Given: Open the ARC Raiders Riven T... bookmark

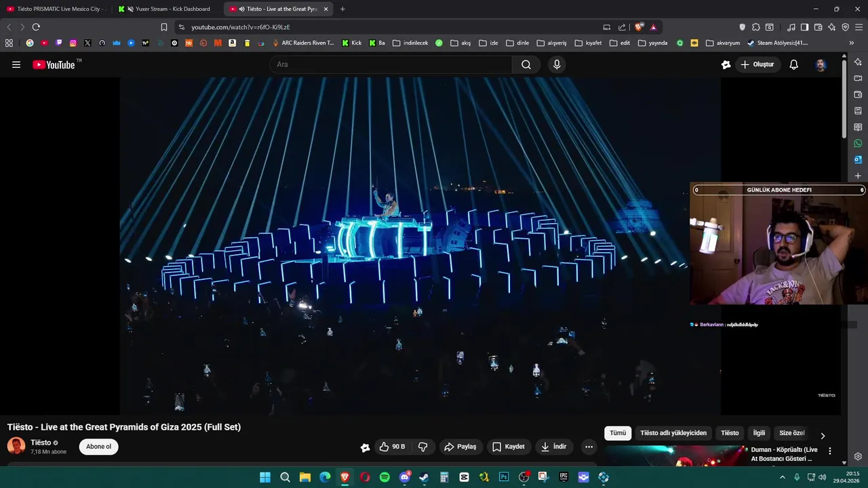Looking at the screenshot, I should pos(303,43).
